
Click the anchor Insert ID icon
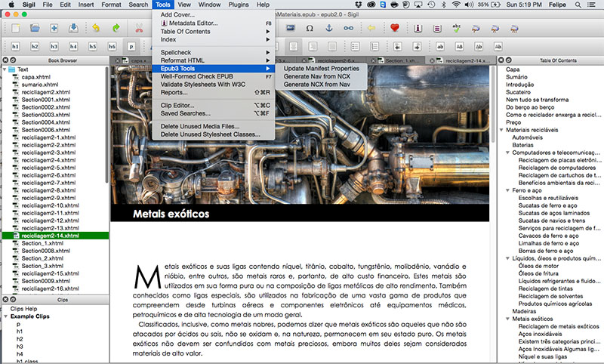(x=328, y=28)
